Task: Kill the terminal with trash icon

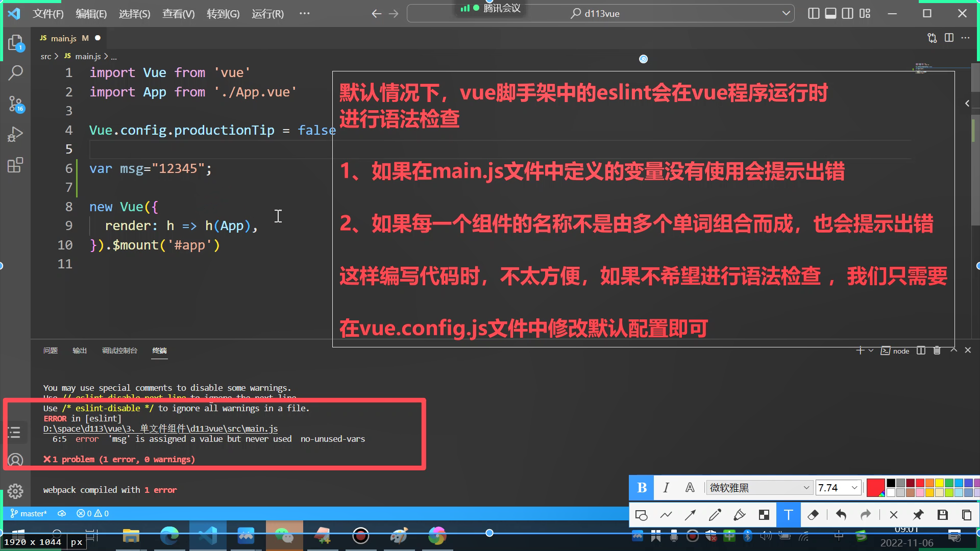Action: tap(937, 350)
